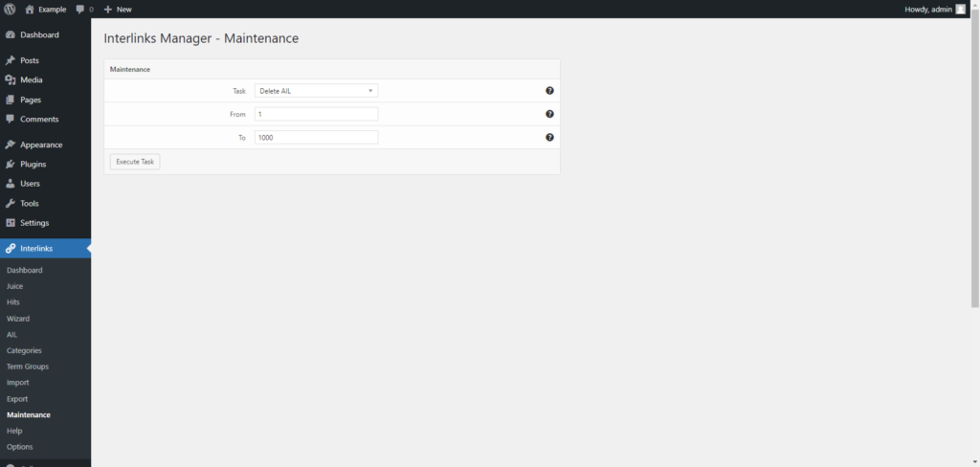Go to Interlinks Dashboard submenu
980x467 pixels.
click(24, 270)
